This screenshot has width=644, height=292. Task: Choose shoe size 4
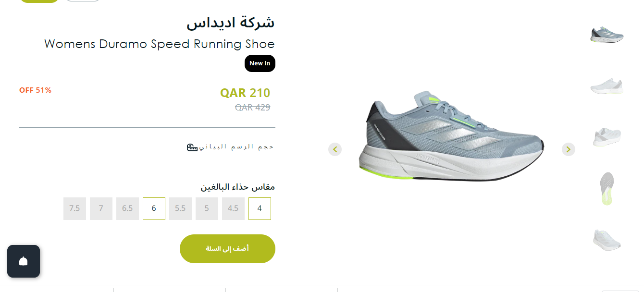pos(260,208)
